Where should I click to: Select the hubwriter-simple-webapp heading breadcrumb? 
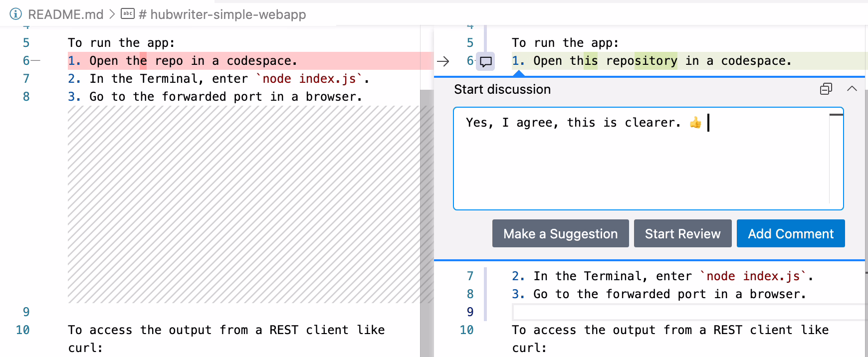pos(222,14)
